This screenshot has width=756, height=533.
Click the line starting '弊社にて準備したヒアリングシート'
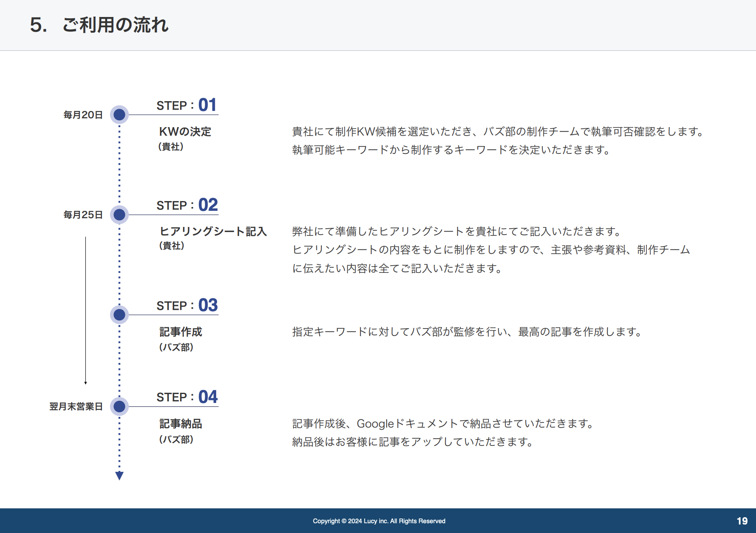pyautogui.click(x=457, y=231)
